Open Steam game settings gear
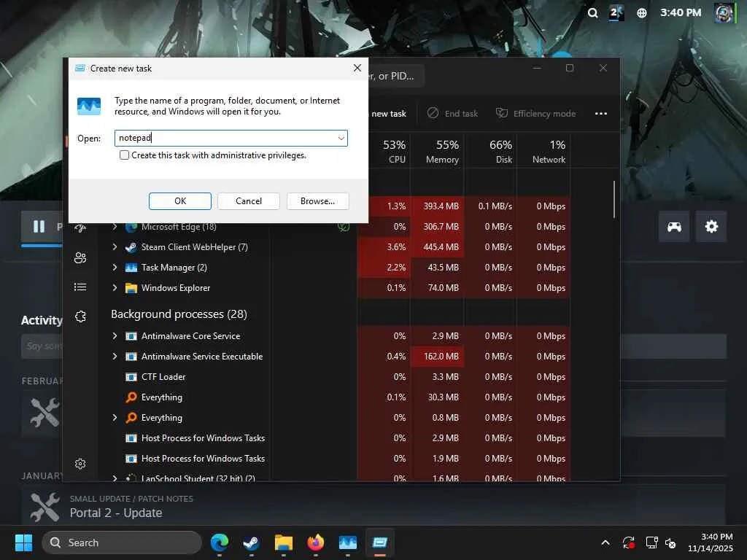 (x=711, y=227)
